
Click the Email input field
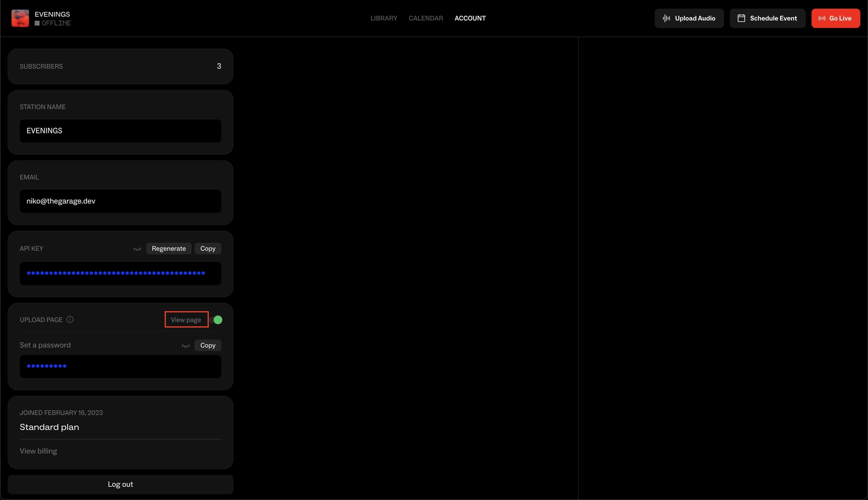(120, 201)
